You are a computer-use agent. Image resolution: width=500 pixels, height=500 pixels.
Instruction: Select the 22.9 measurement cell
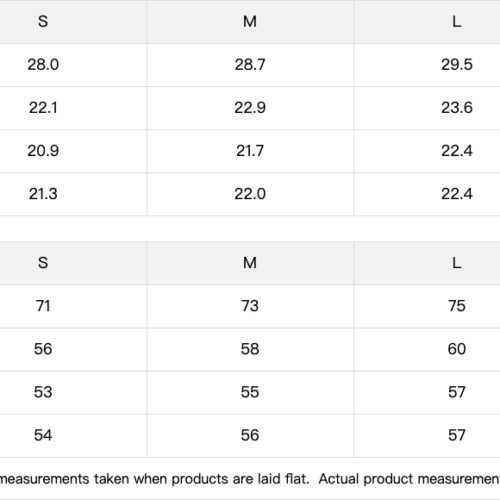click(250, 108)
